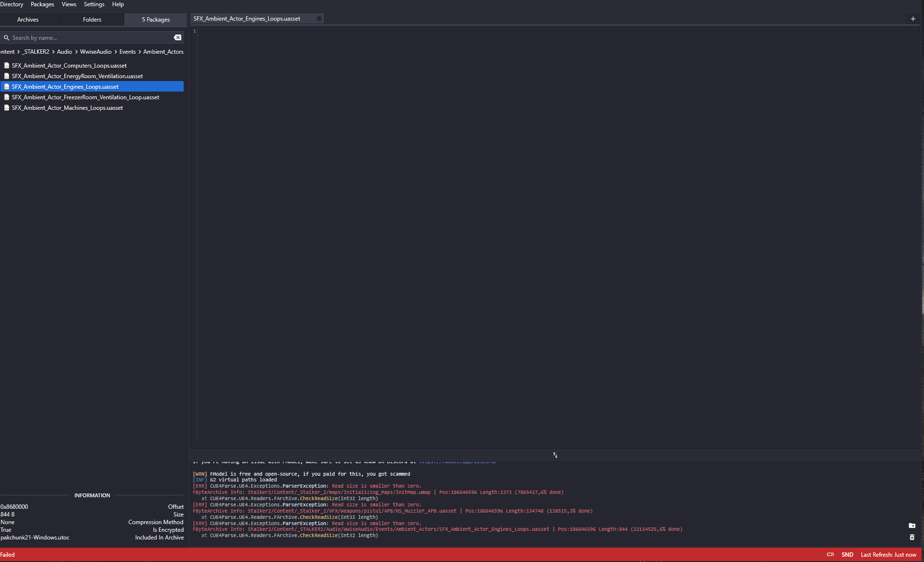924x562 pixels.
Task: Select SFX_Ambient_Actor_Machines_Loops.uasset
Action: (67, 108)
